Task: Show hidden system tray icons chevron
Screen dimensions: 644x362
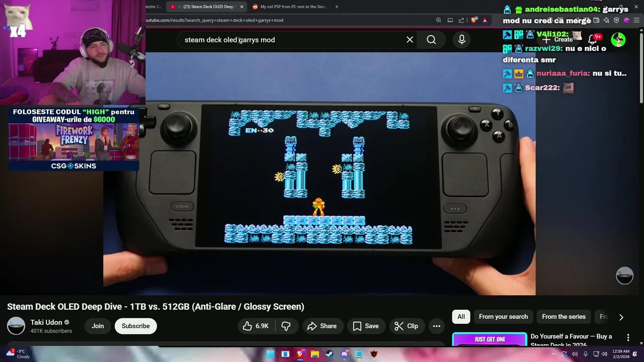Action: click(553, 354)
